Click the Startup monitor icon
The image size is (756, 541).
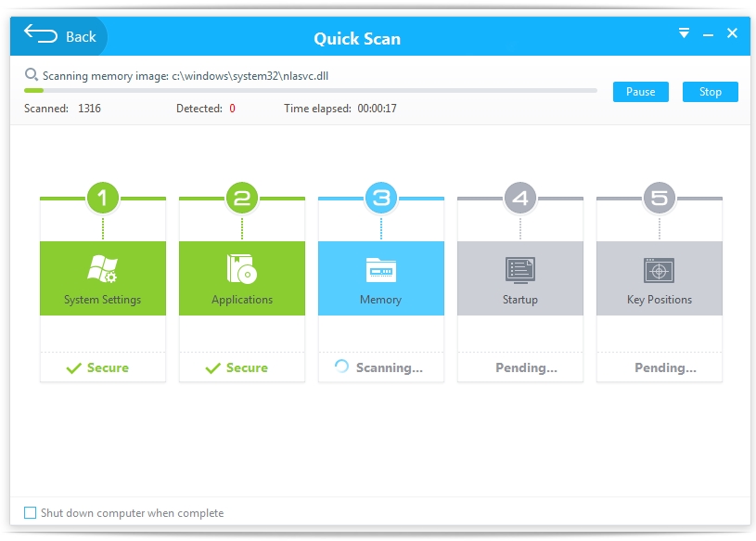[x=520, y=270]
